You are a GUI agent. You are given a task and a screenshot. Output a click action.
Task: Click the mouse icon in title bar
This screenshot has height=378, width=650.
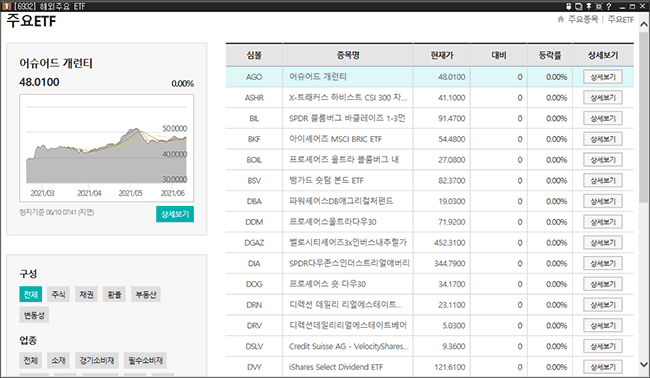point(569,6)
